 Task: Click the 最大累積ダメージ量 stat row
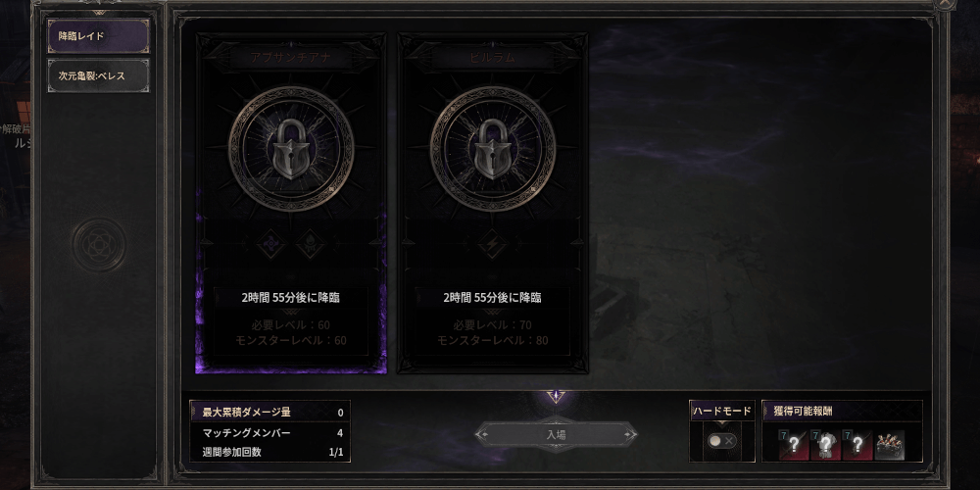coord(270,413)
